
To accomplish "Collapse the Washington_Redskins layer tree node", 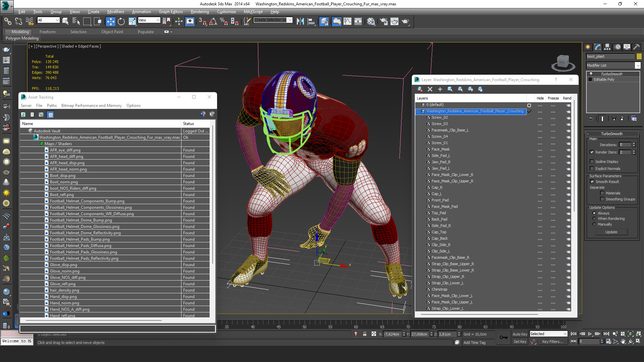I will (x=418, y=111).
